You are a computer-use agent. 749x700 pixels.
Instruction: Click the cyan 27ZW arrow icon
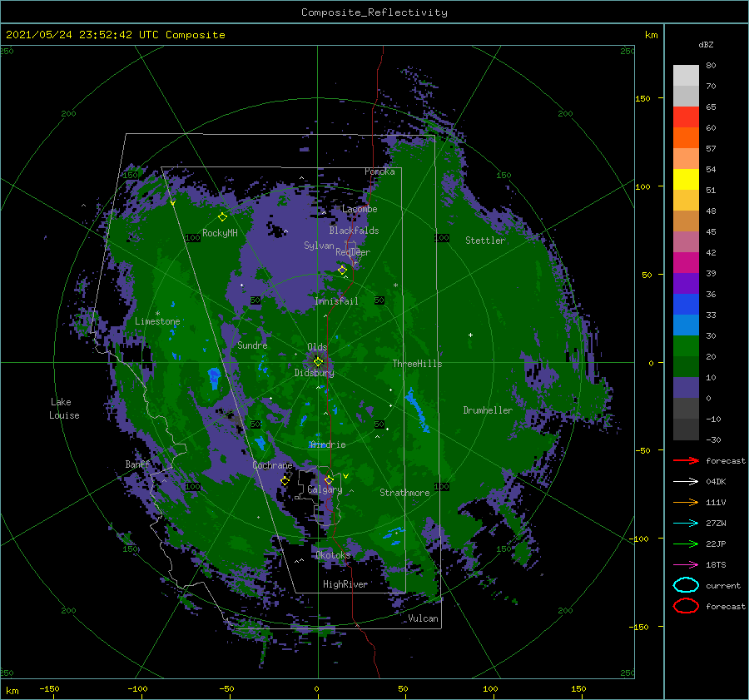tap(686, 524)
